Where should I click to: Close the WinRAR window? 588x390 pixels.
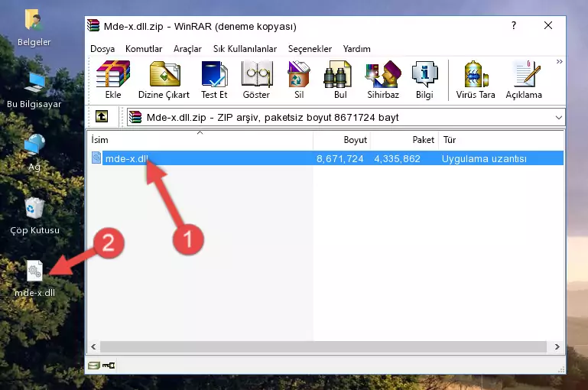coord(548,25)
